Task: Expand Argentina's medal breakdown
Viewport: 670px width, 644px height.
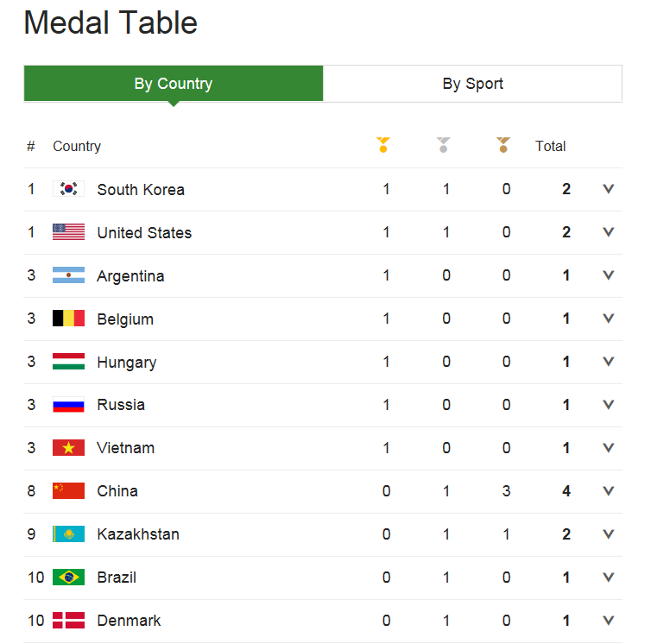Action: pos(608,275)
